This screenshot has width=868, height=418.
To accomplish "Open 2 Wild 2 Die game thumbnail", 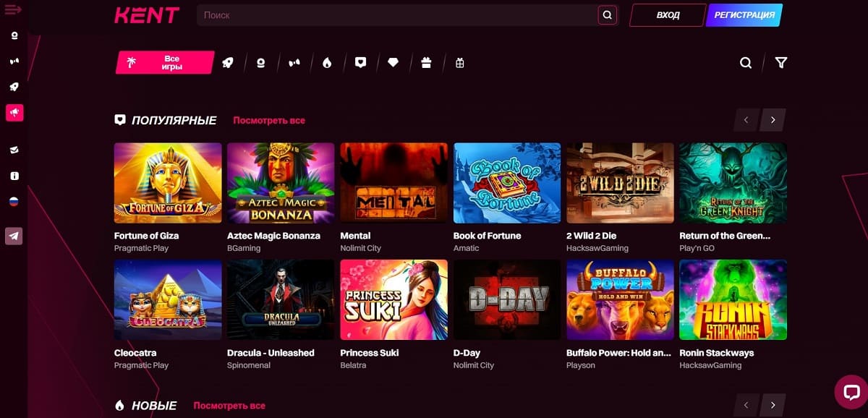I will point(620,183).
